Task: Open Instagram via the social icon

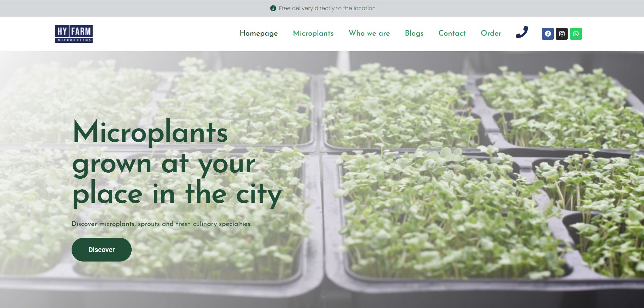Action: 562,33
